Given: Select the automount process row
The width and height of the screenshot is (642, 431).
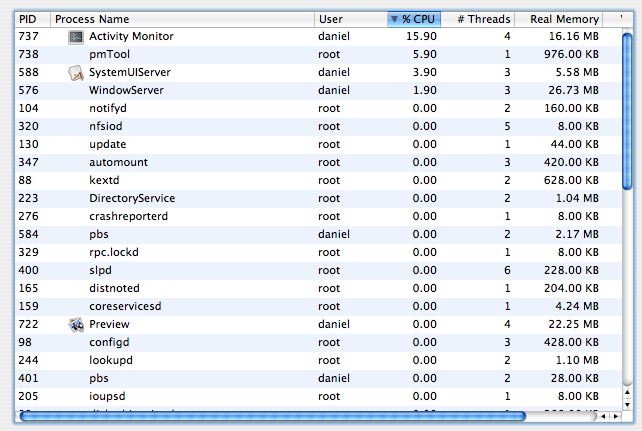Looking at the screenshot, I should 318,162.
